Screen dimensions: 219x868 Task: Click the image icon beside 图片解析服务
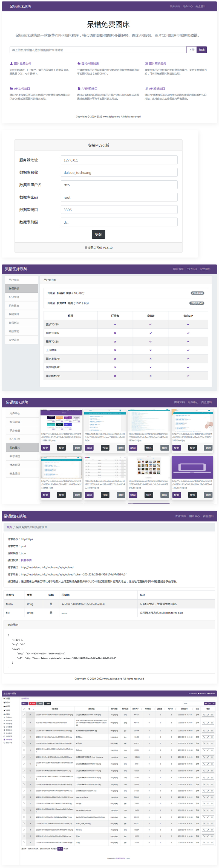click(146, 63)
